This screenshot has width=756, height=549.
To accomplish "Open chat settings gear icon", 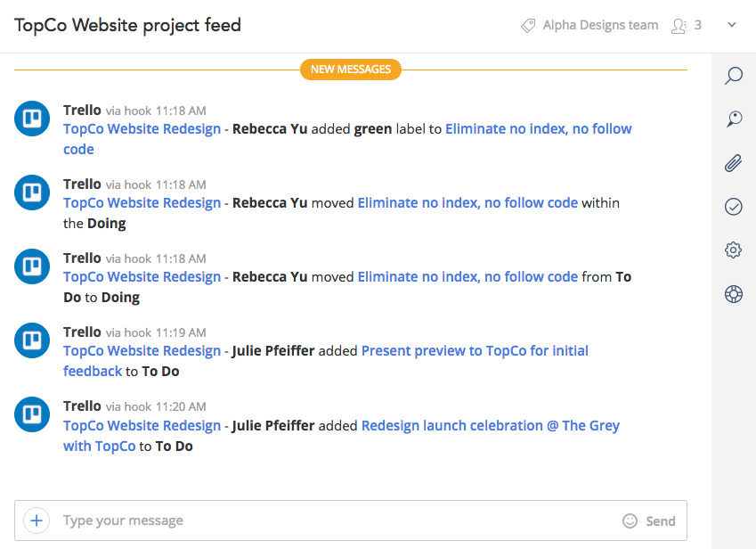I will [734, 250].
